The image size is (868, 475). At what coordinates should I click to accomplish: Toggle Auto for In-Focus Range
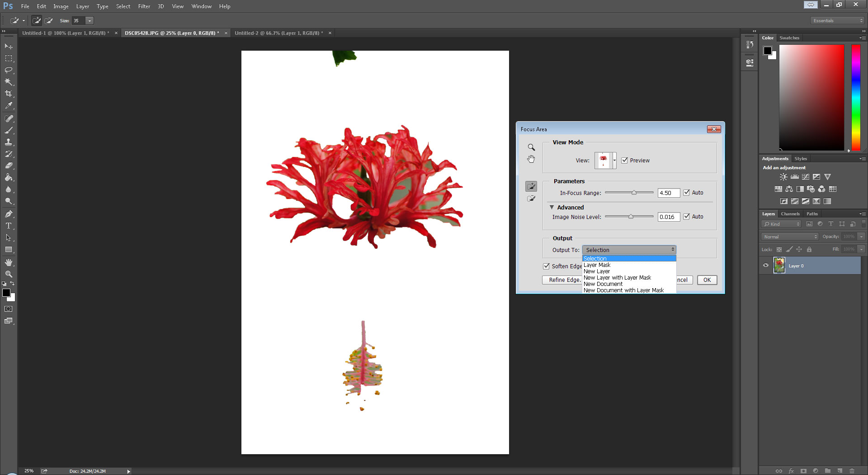tap(686, 193)
